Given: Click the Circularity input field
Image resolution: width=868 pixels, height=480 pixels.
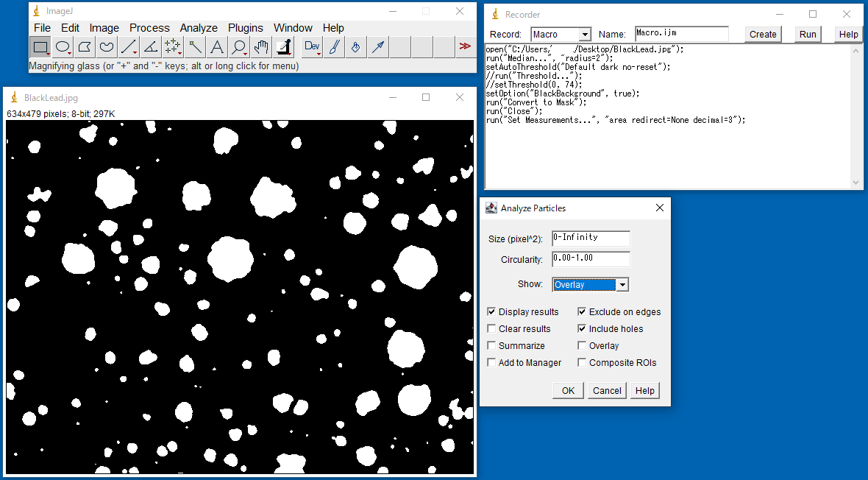Looking at the screenshot, I should tap(591, 258).
